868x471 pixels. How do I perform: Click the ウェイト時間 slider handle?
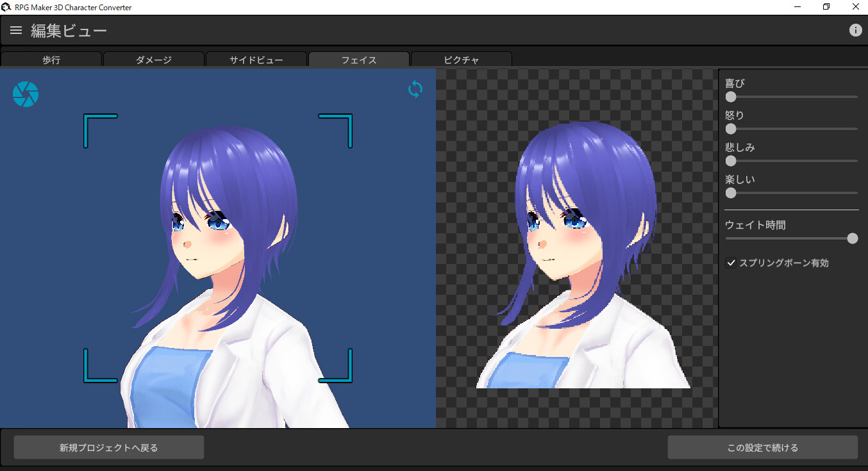[x=853, y=238]
